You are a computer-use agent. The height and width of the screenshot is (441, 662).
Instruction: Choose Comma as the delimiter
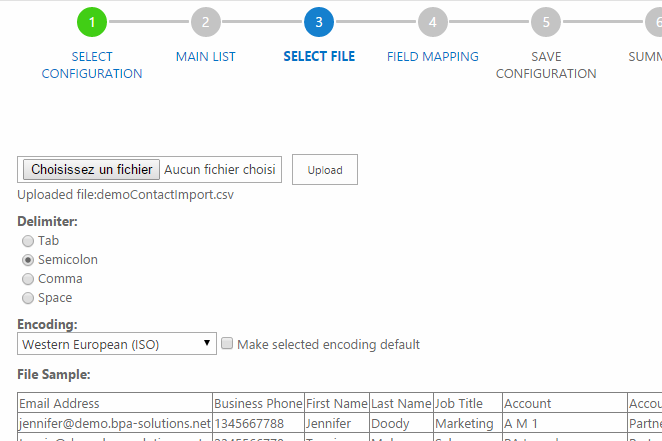click(28, 279)
